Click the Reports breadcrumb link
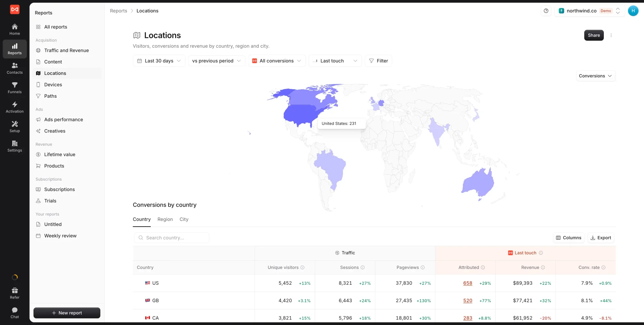 pyautogui.click(x=118, y=11)
